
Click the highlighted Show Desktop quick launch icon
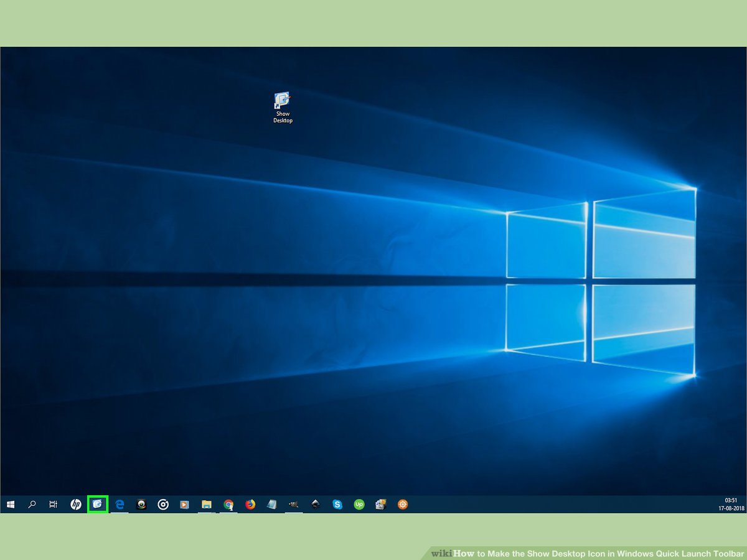(x=98, y=504)
